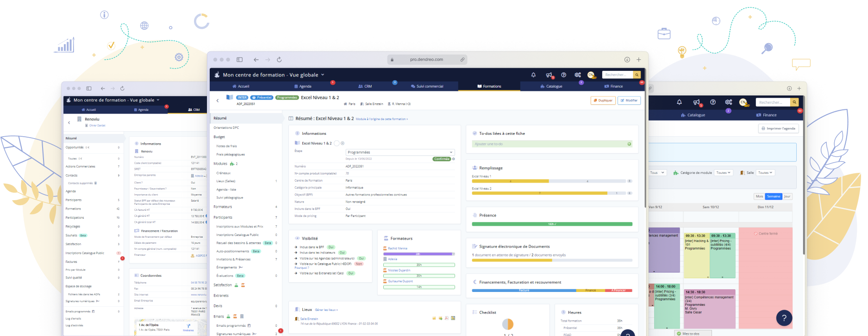Toggle Inclus dans le BPF Oui badge
The image size is (868, 336).
tap(331, 247)
